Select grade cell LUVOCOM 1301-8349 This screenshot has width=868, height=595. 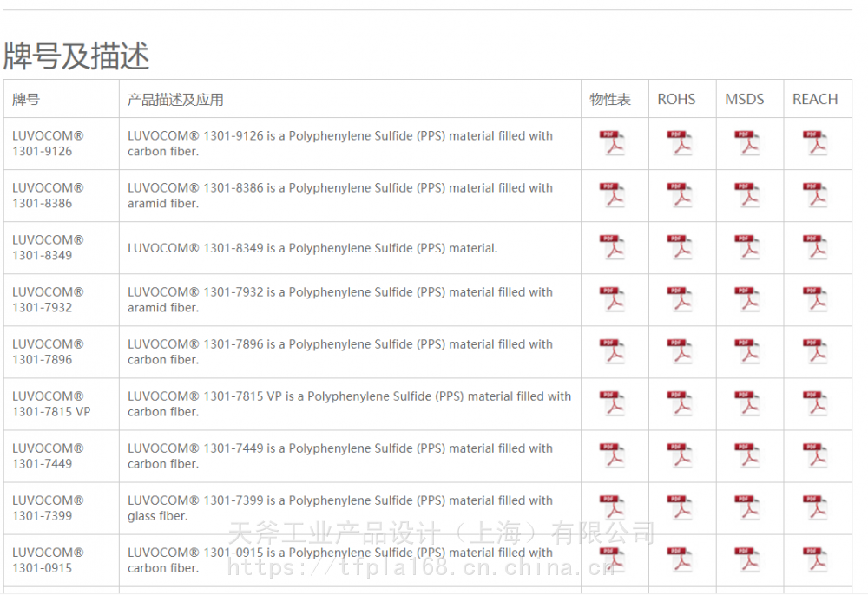click(x=62, y=247)
